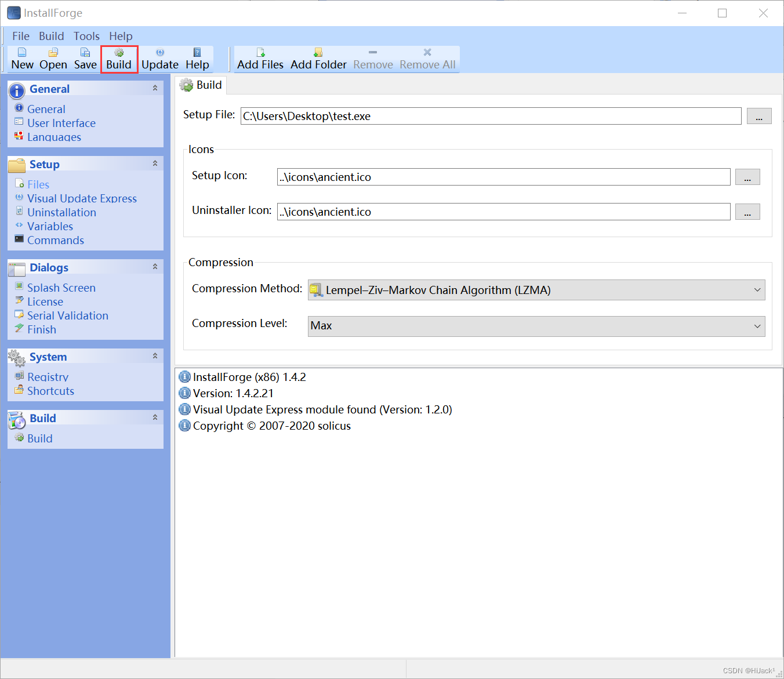Collapse the General section
This screenshot has width=784, height=679.
(155, 88)
